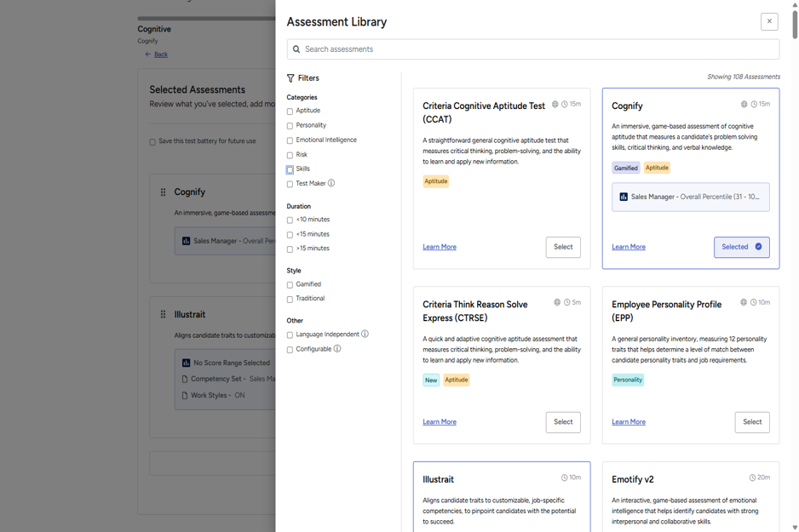This screenshot has width=799, height=532.
Task: Click the clock icon on CCAT card
Action: [x=565, y=105]
